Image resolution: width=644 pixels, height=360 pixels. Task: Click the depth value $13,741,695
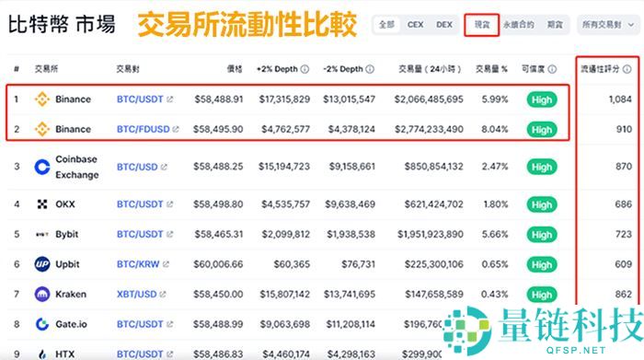[x=350, y=295]
